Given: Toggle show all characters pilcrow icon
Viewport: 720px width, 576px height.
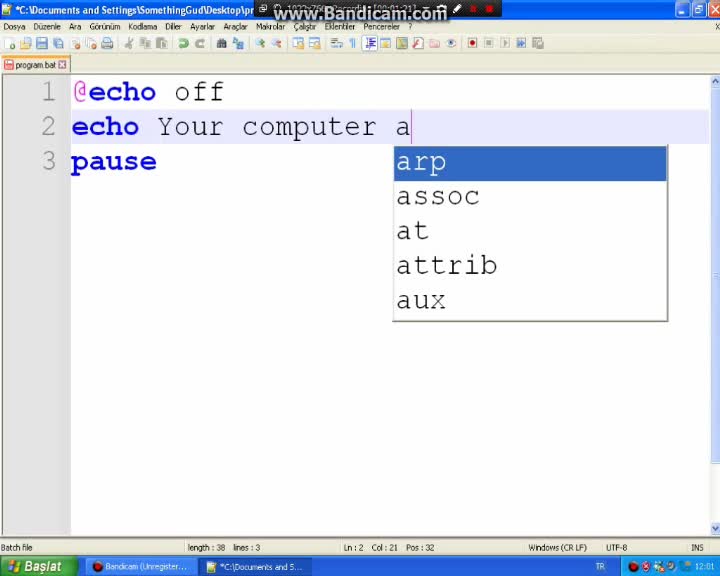Looking at the screenshot, I should 353,44.
